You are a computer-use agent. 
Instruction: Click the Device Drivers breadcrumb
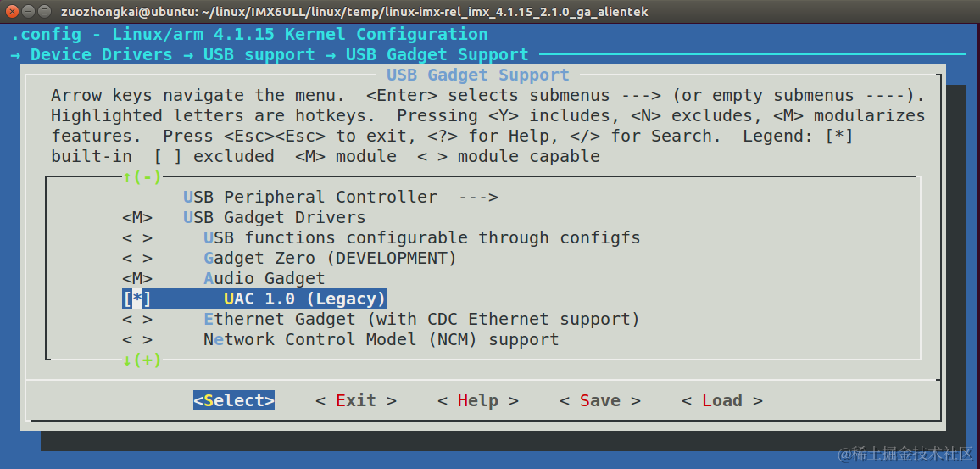(x=101, y=55)
